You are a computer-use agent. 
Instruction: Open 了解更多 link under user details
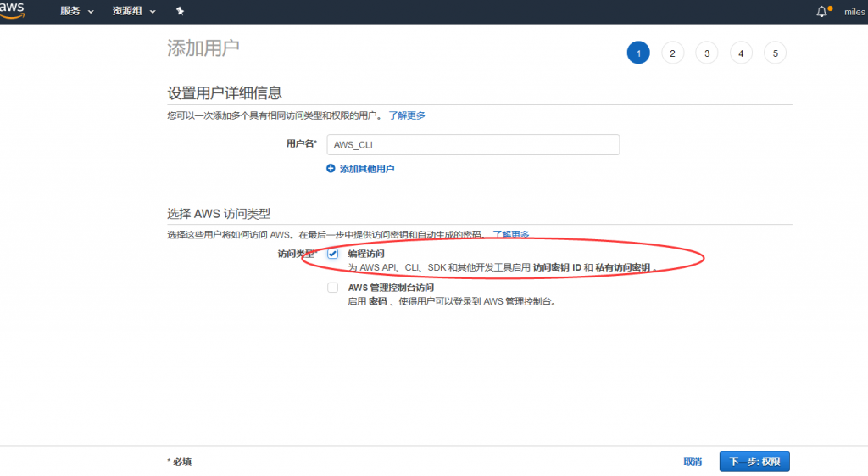tap(407, 115)
